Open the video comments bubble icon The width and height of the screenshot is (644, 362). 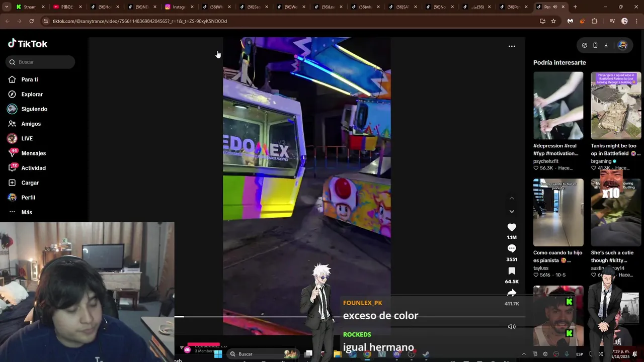(x=512, y=248)
